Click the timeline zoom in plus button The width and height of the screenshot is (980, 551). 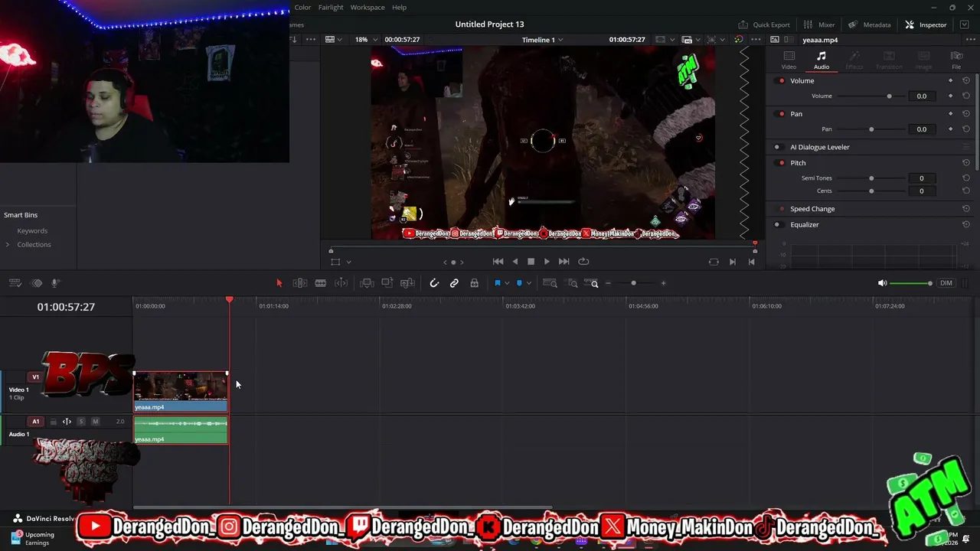tap(663, 283)
